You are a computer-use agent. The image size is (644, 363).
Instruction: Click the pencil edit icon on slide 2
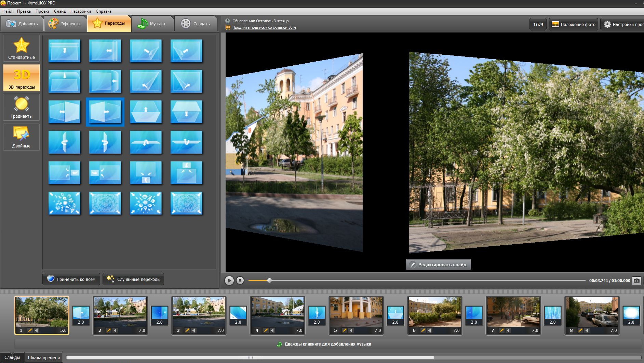point(108,330)
